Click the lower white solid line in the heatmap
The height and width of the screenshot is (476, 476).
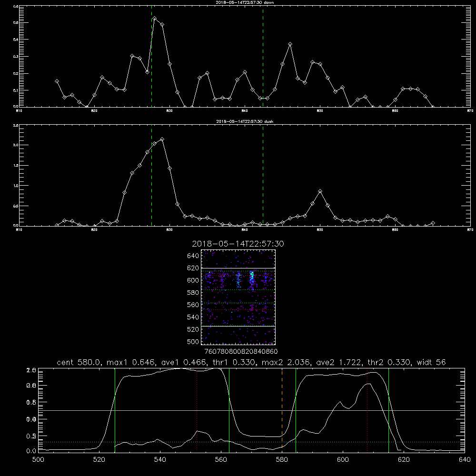pos(238,326)
